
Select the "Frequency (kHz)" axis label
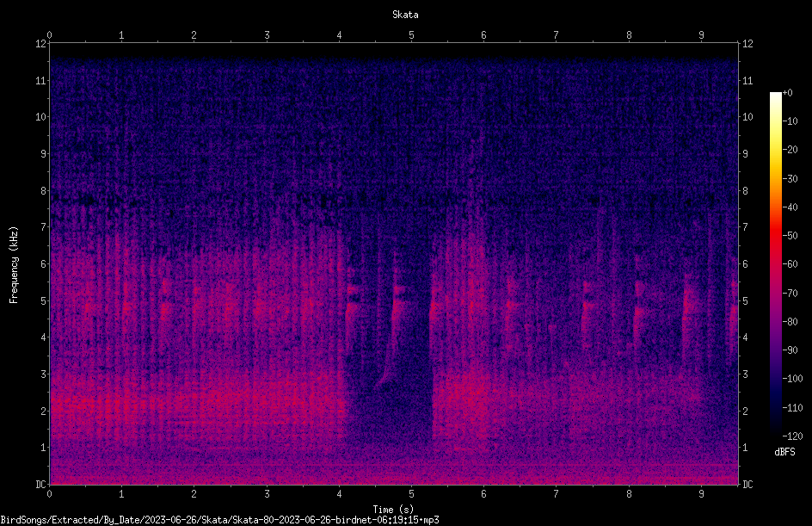point(14,265)
